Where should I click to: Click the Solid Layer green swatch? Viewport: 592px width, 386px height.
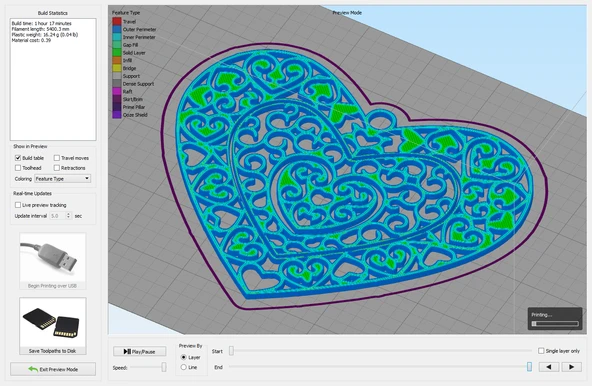tap(117, 52)
